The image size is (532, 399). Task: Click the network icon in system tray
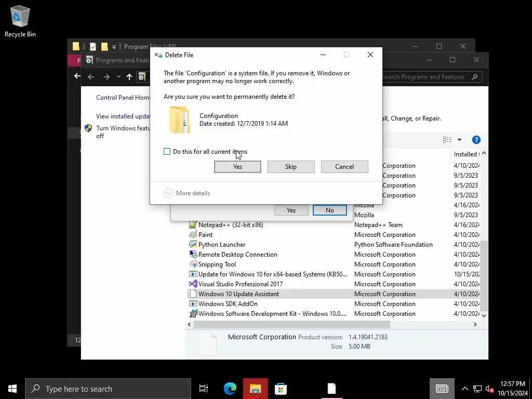coord(477,389)
